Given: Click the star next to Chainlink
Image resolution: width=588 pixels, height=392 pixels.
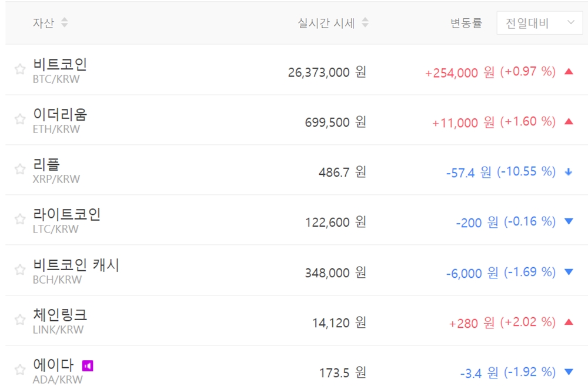Looking at the screenshot, I should (20, 320).
